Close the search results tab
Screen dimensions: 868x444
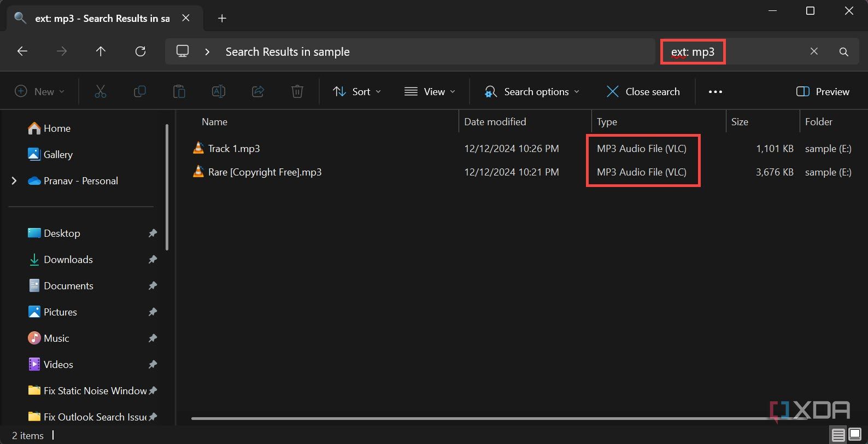tap(186, 19)
